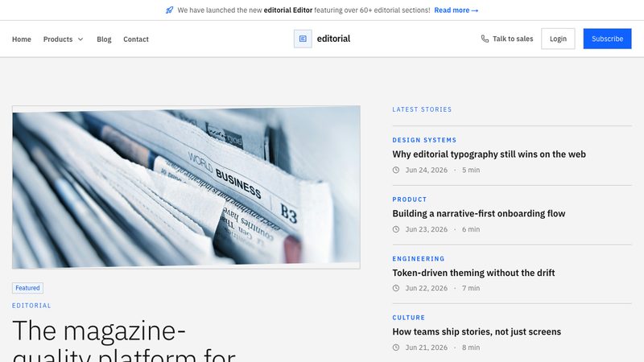This screenshot has width=644, height=362.
Task: Click the phone icon beside Talk to sales
Action: 485,39
